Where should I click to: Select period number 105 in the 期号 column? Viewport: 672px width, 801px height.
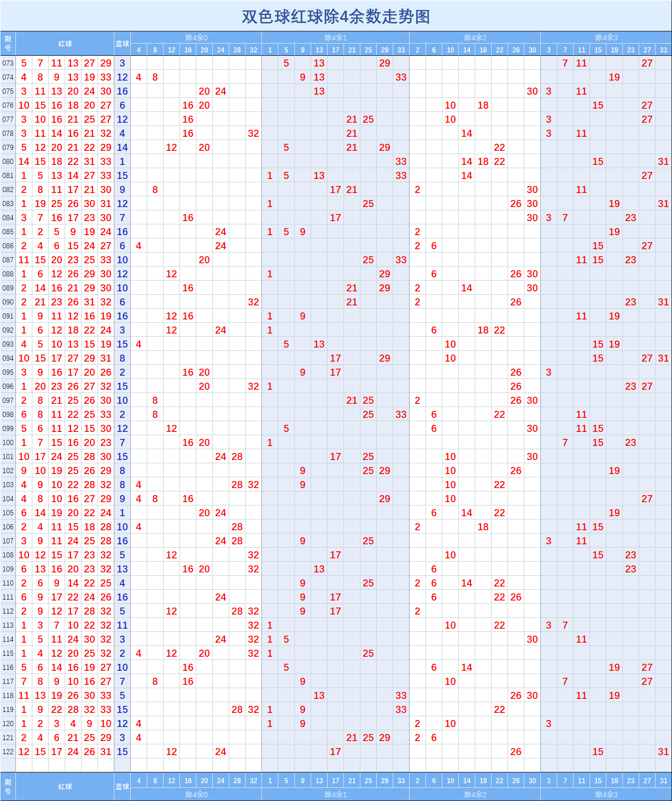[8, 512]
